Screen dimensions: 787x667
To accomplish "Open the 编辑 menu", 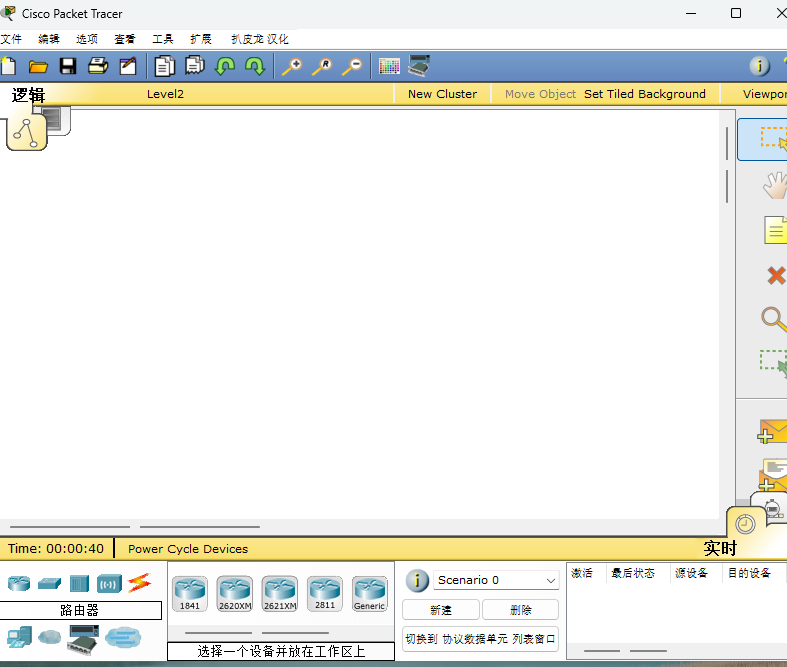I will tap(49, 39).
